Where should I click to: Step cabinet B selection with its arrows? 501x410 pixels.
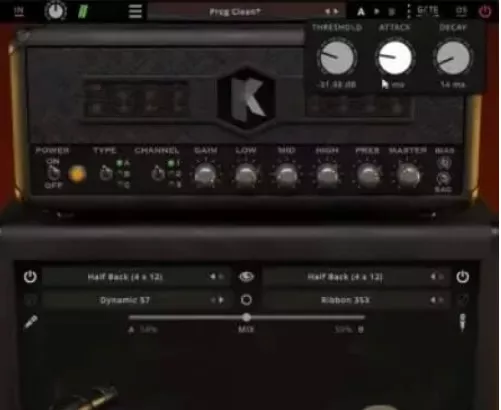(437, 277)
